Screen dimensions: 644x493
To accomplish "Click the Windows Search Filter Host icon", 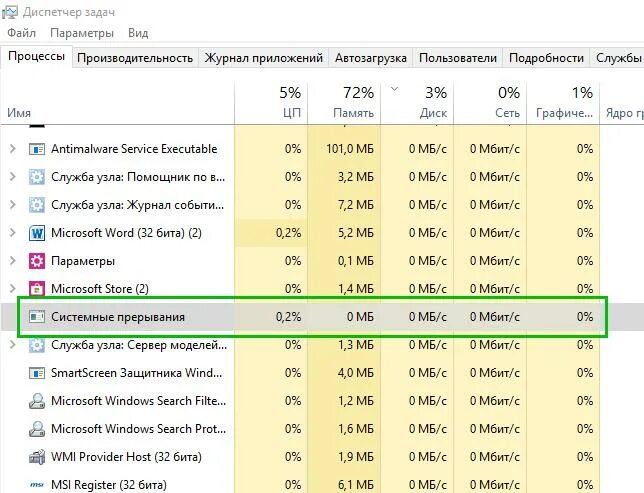I will coord(37,401).
